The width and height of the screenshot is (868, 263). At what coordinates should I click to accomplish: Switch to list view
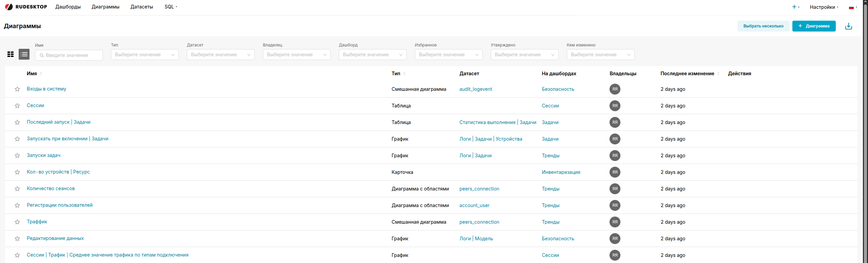tap(24, 54)
